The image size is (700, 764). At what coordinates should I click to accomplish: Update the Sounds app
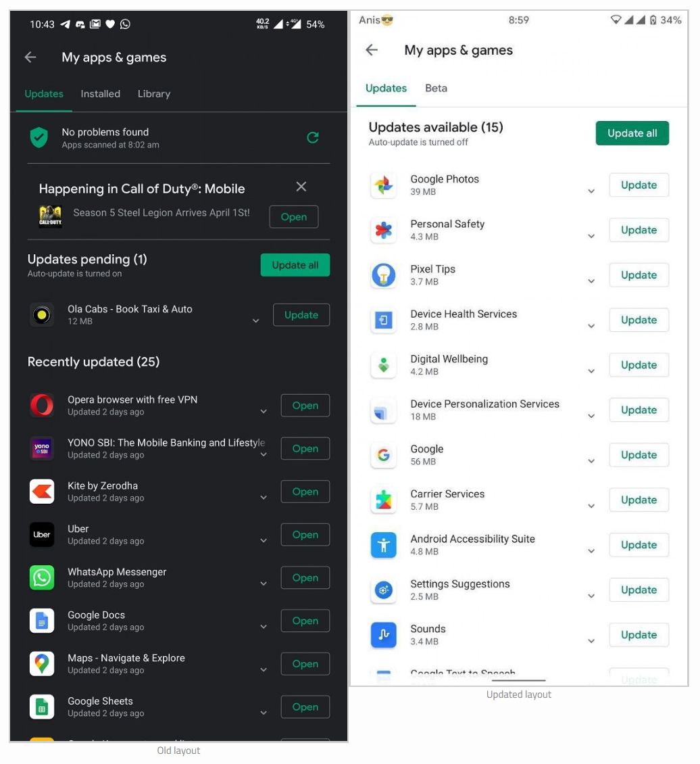point(638,635)
